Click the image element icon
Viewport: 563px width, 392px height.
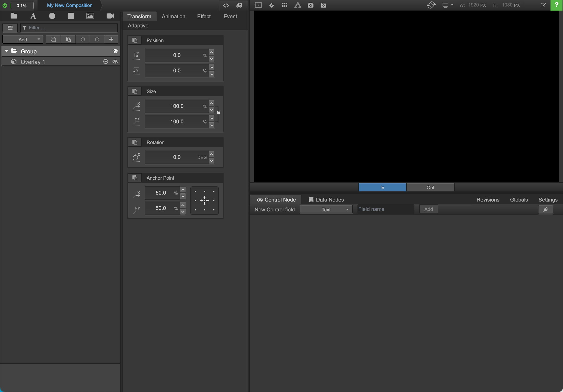click(x=90, y=16)
